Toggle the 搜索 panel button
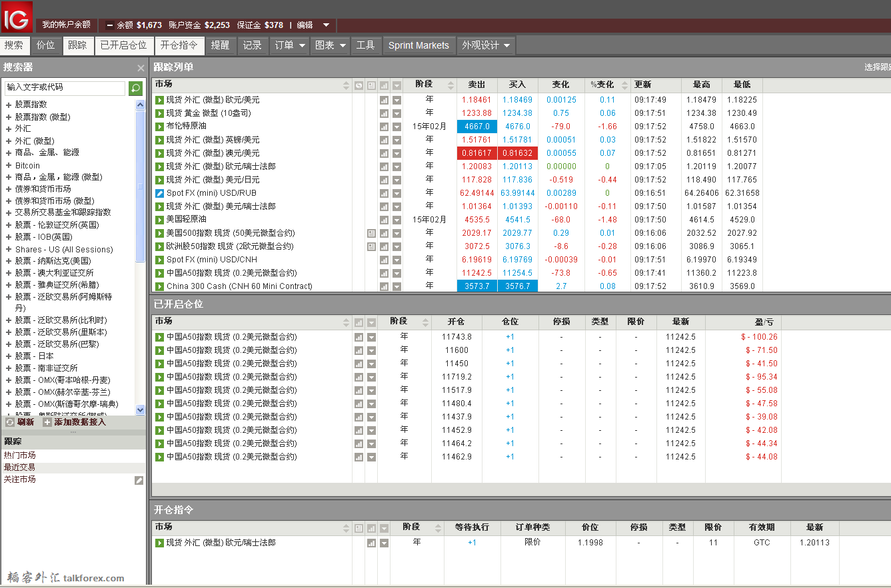The height and width of the screenshot is (588, 891). 14,45
